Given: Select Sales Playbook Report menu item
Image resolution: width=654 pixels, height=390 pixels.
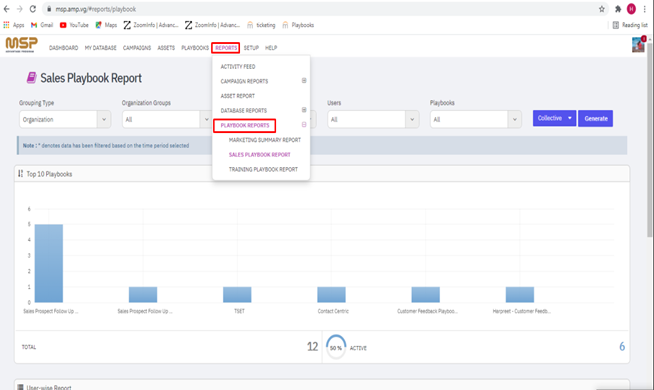Looking at the screenshot, I should click(x=259, y=154).
